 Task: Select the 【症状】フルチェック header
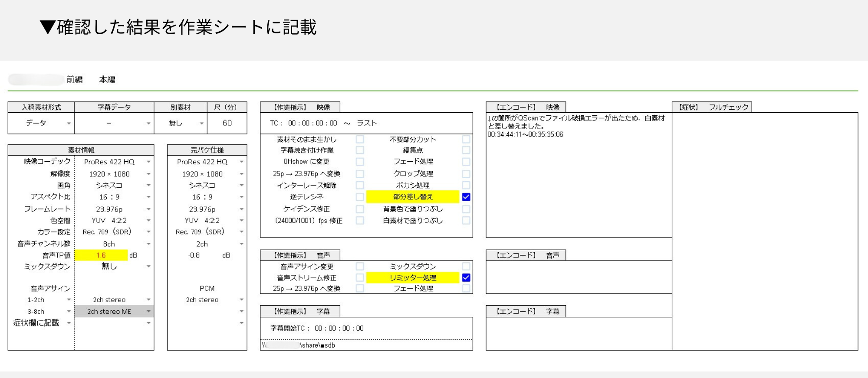(x=712, y=107)
